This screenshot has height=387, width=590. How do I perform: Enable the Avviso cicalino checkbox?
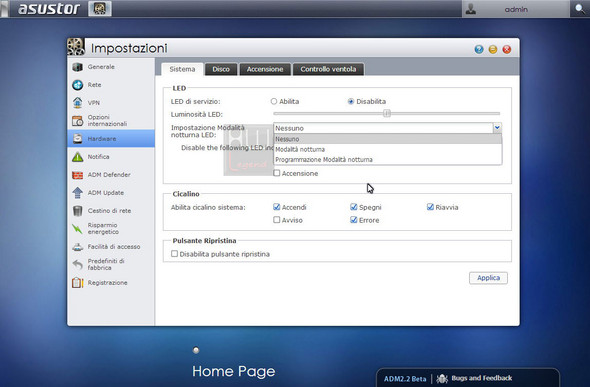[277, 220]
